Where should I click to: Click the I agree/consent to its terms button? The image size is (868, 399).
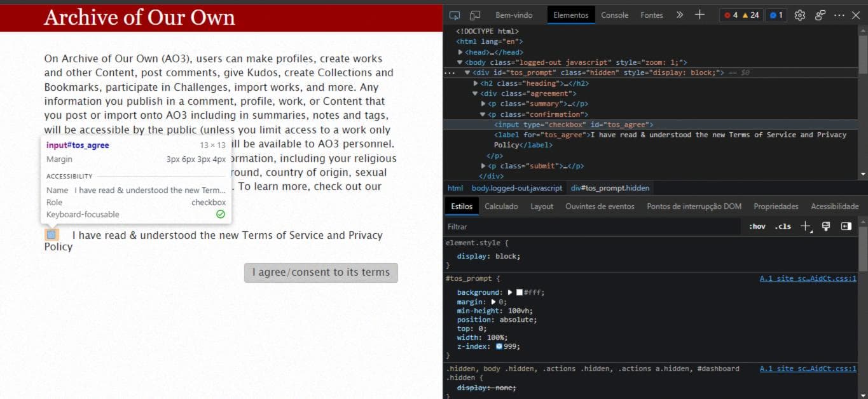pyautogui.click(x=321, y=273)
